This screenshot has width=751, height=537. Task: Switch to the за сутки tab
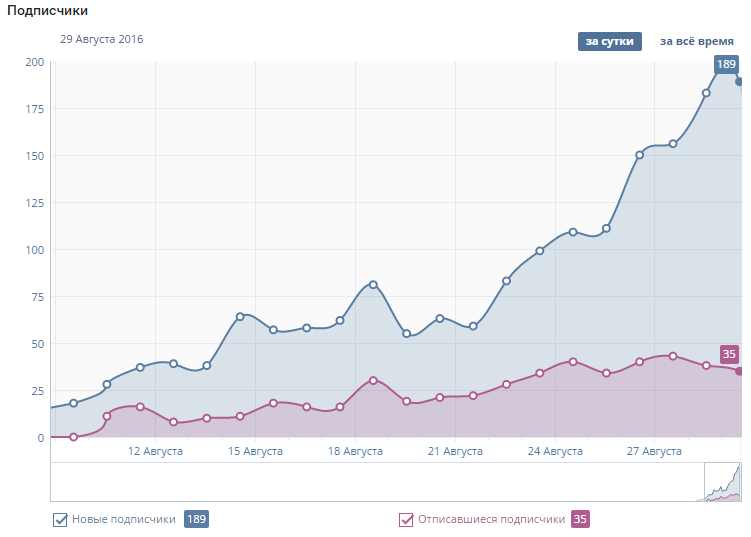tap(608, 41)
